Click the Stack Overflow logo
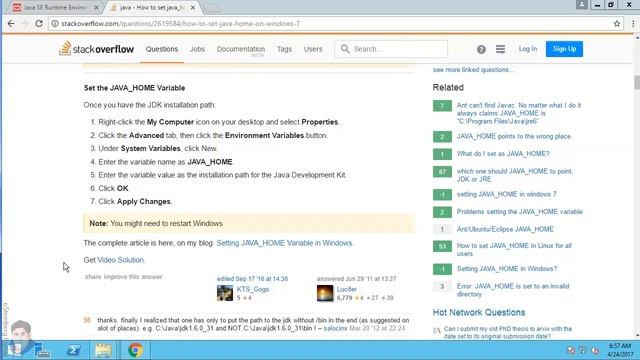640x360 pixels. 96,49
